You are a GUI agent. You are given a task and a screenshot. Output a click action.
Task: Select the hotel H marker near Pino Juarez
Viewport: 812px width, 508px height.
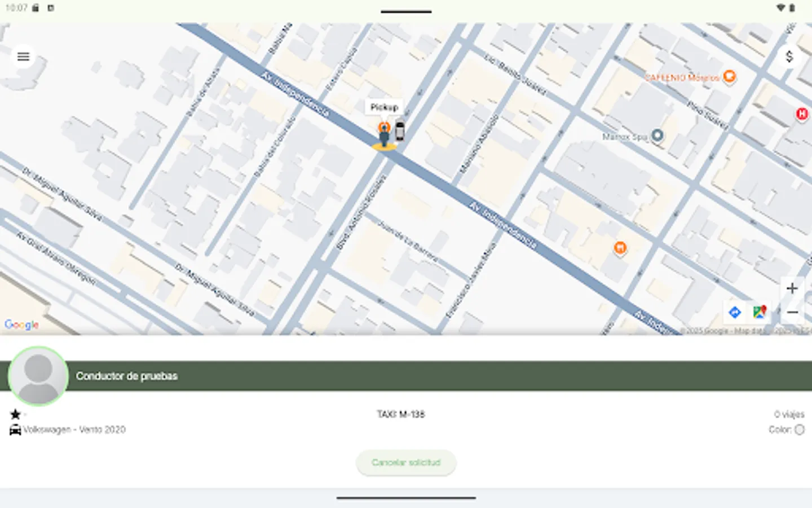pyautogui.click(x=802, y=115)
